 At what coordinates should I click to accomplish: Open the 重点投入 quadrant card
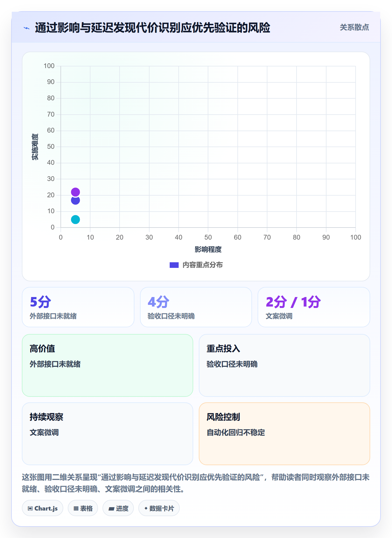coord(284,365)
